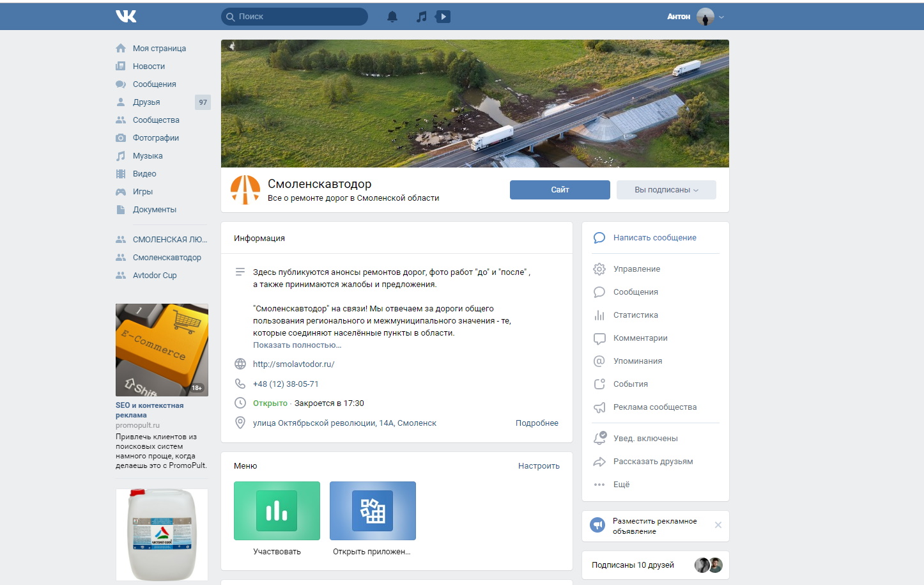Click the community cover photo
The width and height of the screenshot is (924, 585).
coord(475,104)
